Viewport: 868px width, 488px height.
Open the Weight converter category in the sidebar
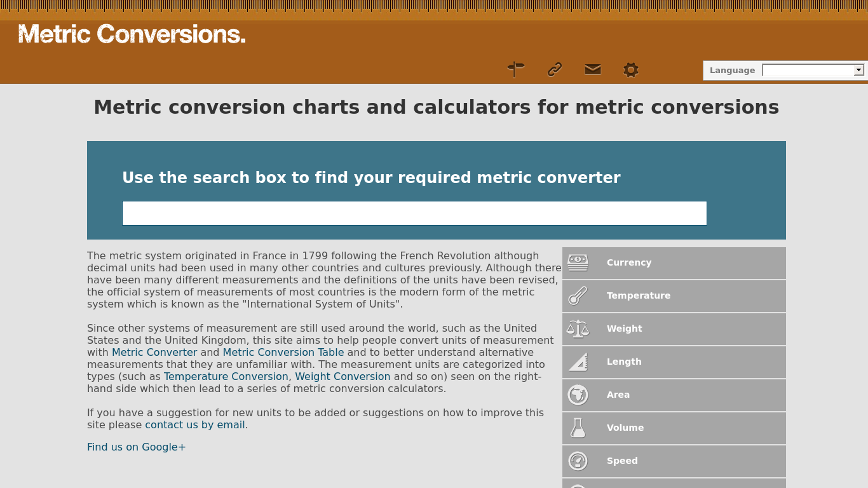pyautogui.click(x=624, y=329)
